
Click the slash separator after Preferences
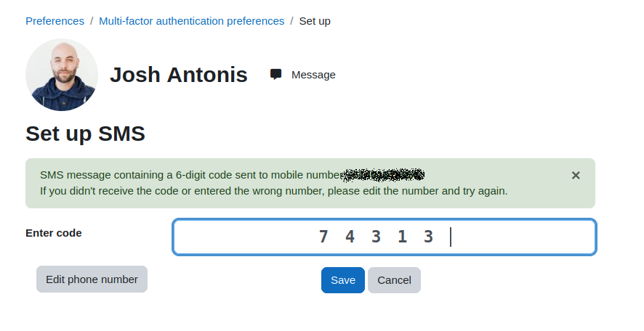(x=92, y=21)
